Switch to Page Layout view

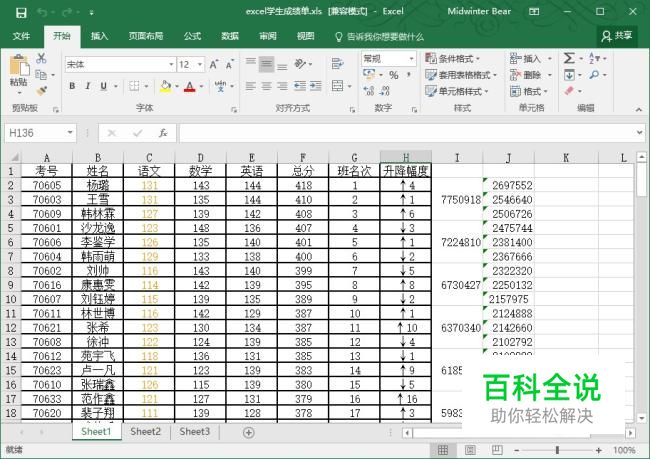coord(470,450)
